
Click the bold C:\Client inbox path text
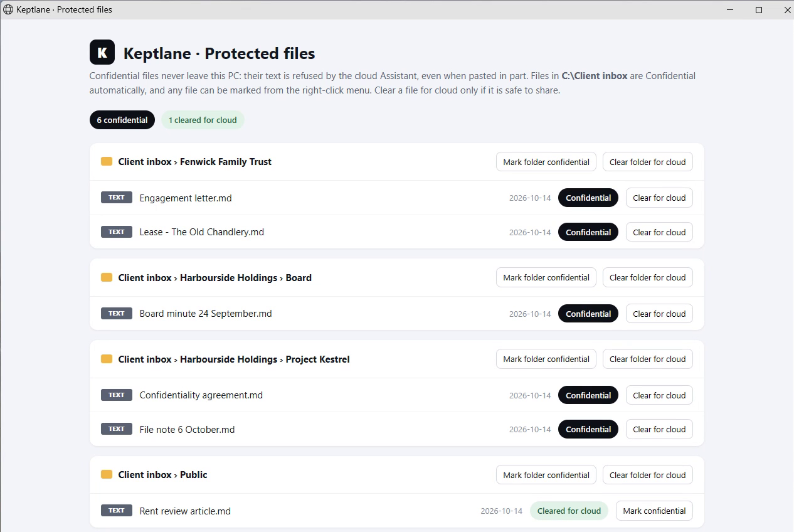pyautogui.click(x=595, y=75)
